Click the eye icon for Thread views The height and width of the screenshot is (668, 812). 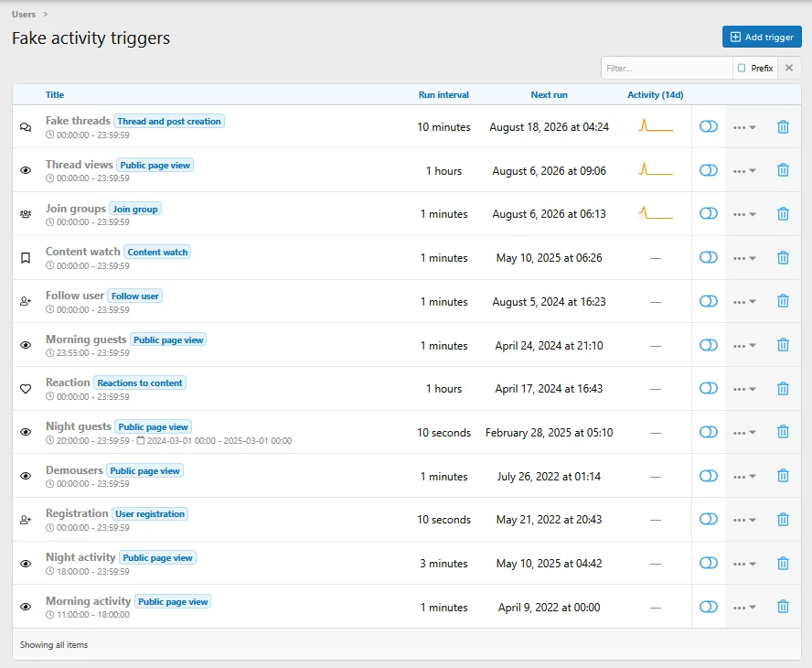pos(26,170)
